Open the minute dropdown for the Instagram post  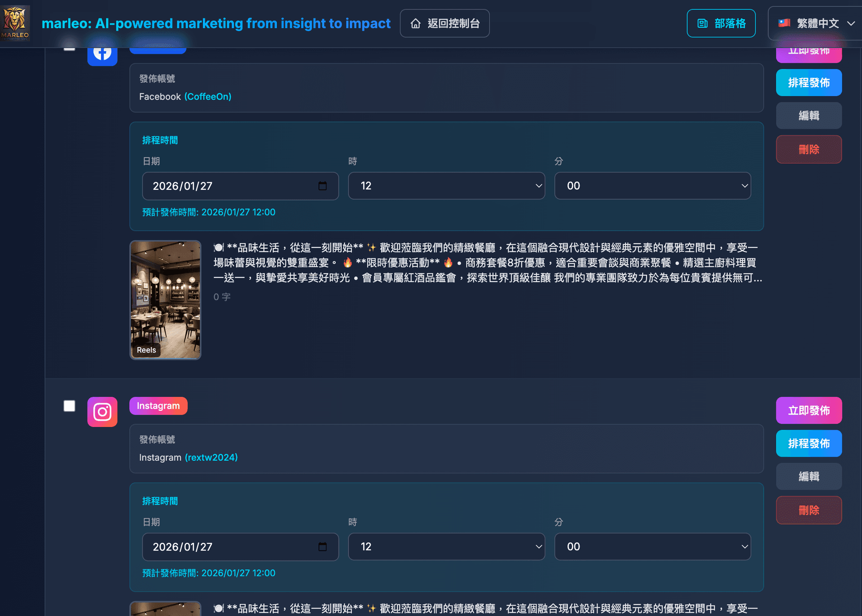(x=653, y=547)
